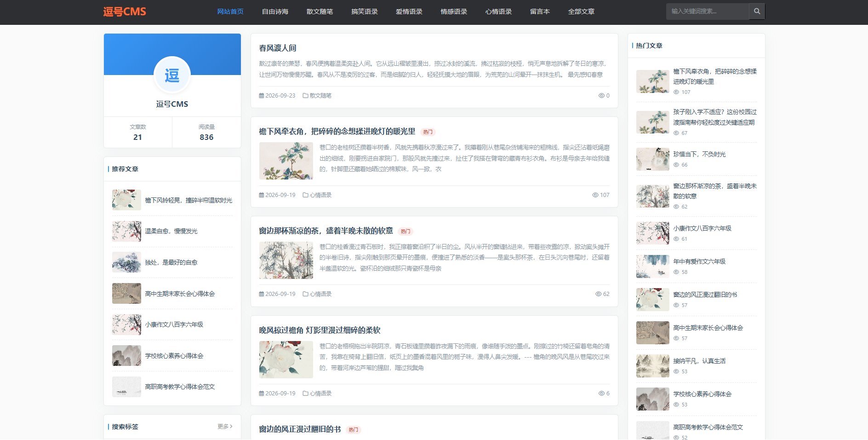Click the 热门 badge on 檐下风牵衣角 title

coord(428,132)
